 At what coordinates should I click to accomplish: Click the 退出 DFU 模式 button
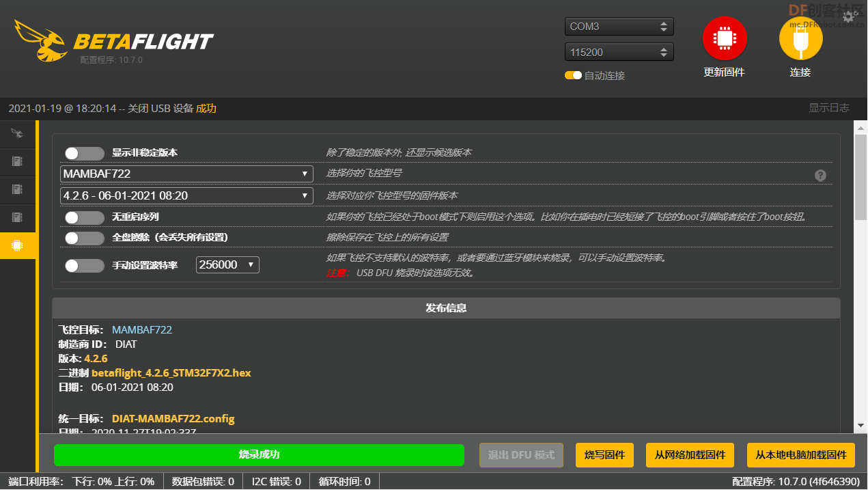(x=521, y=454)
